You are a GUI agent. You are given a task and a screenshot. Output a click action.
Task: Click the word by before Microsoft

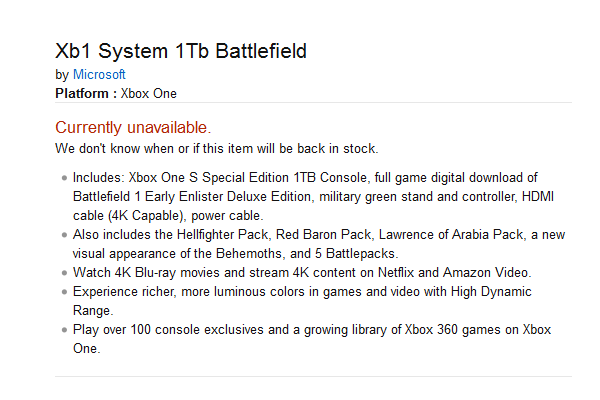coord(62,75)
